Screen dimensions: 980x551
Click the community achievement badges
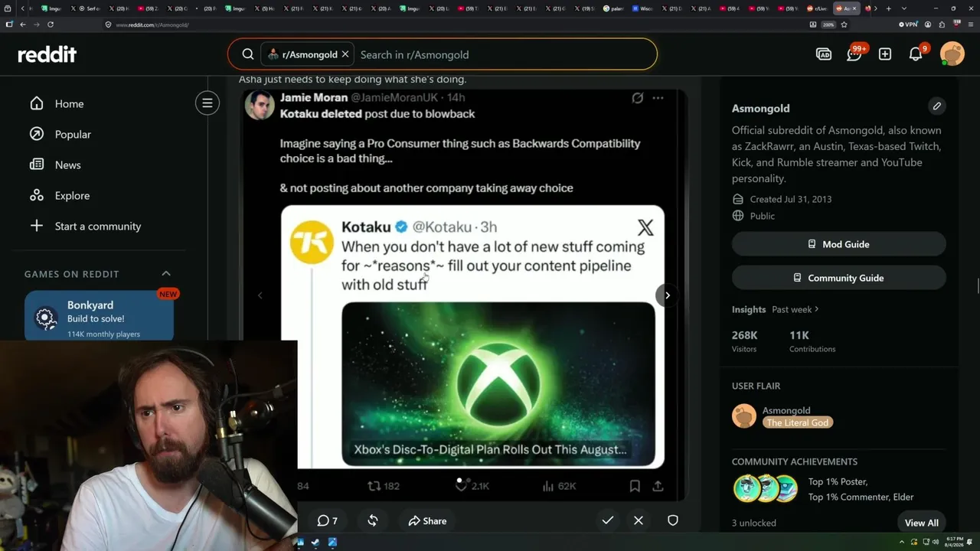(766, 489)
